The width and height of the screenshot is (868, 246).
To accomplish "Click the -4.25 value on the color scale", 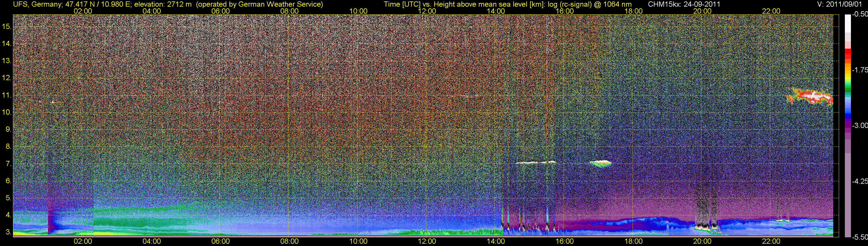I will pos(860,181).
